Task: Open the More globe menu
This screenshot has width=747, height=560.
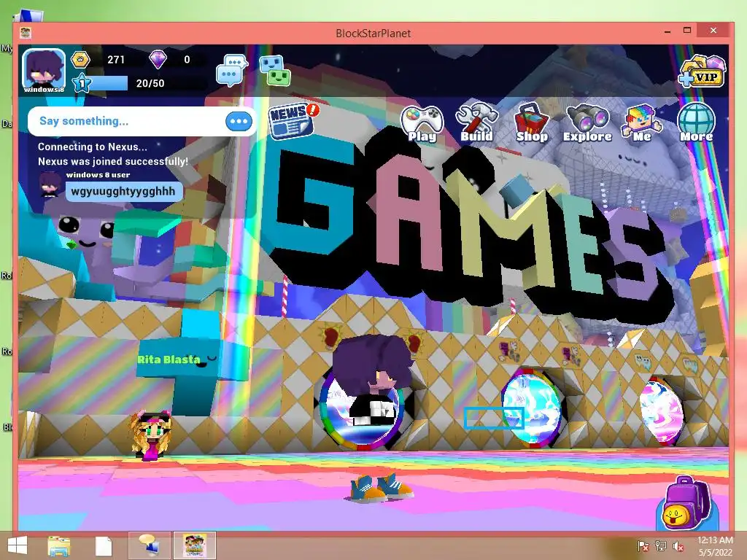Action: [x=697, y=122]
